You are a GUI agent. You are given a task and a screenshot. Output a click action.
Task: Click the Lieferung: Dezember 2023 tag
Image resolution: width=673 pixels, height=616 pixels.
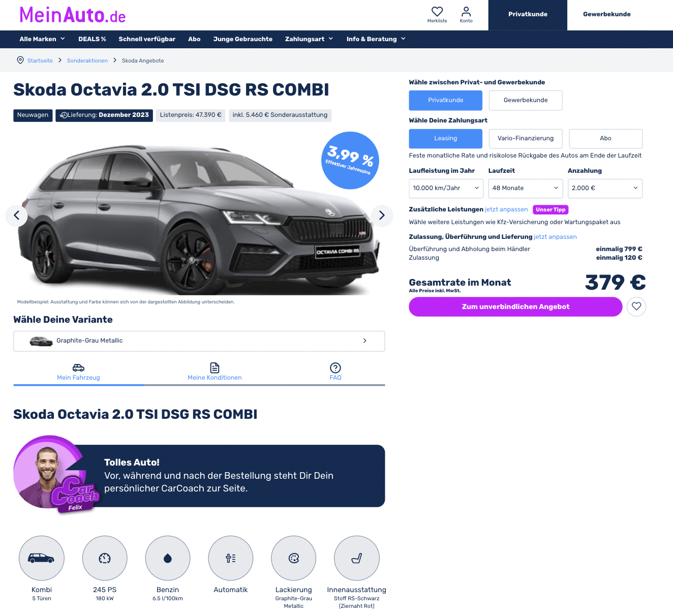104,115
